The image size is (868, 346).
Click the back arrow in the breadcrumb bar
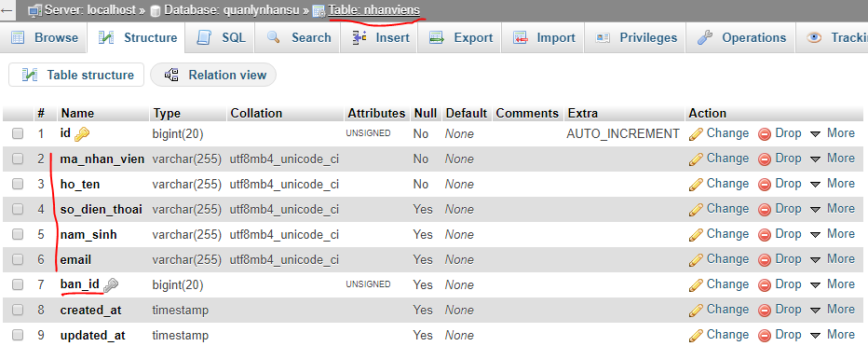tap(7, 10)
